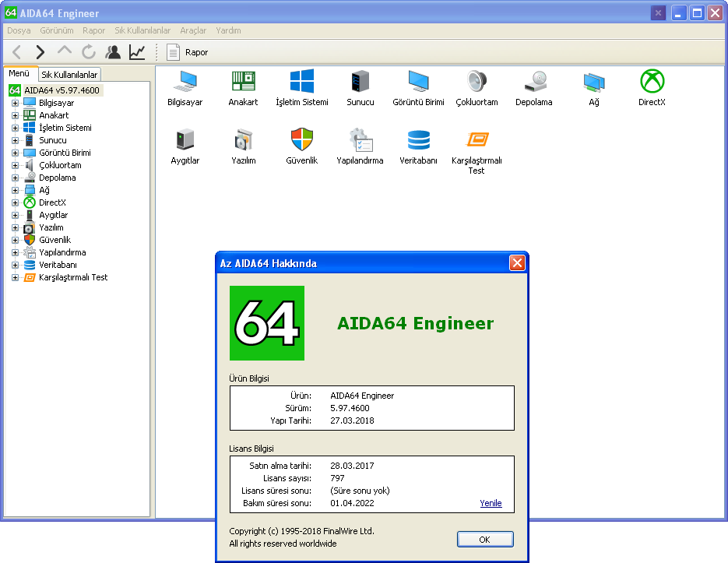728x563 pixels.
Task: Click the user profile icon in the toolbar
Action: click(113, 52)
